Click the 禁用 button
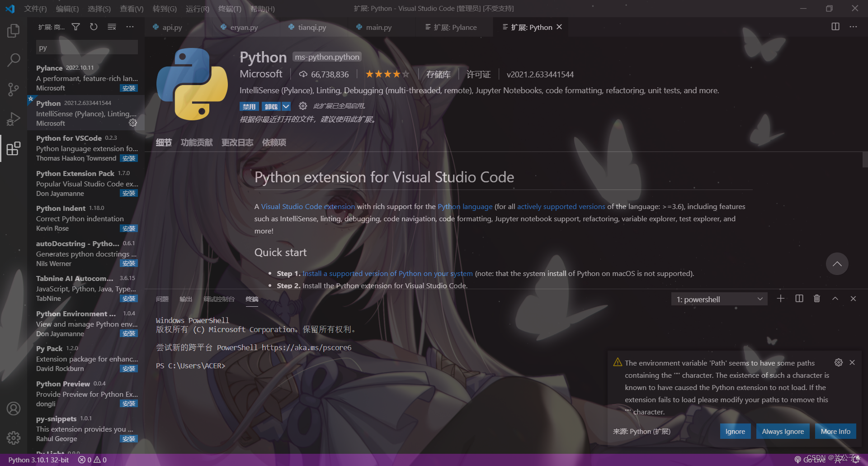868x466 pixels. [x=249, y=106]
